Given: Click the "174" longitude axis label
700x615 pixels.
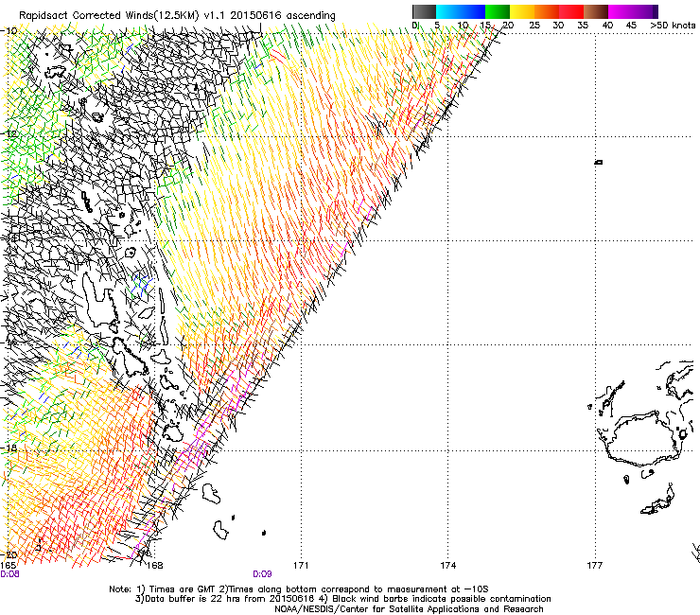Looking at the screenshot, I should click(x=447, y=566).
